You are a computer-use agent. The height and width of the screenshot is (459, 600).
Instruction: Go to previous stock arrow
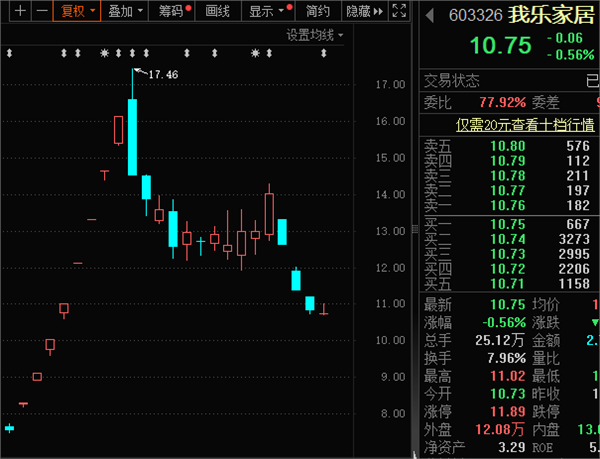coord(430,16)
